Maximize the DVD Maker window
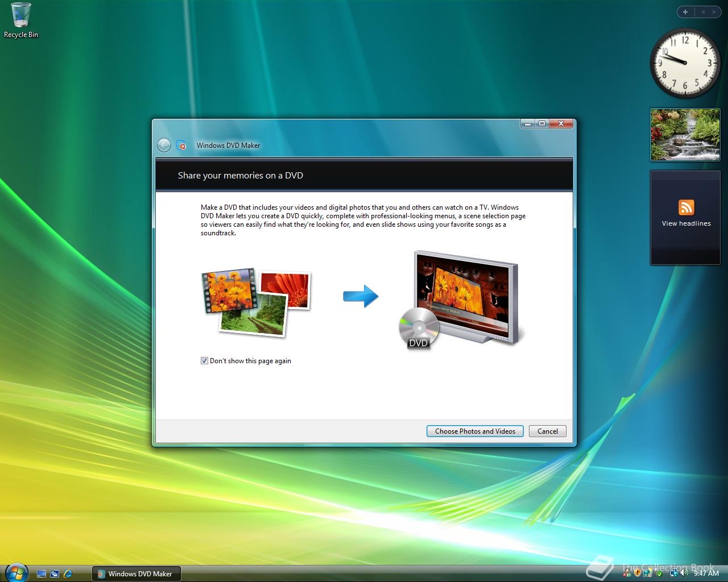This screenshot has width=728, height=582. (x=542, y=123)
